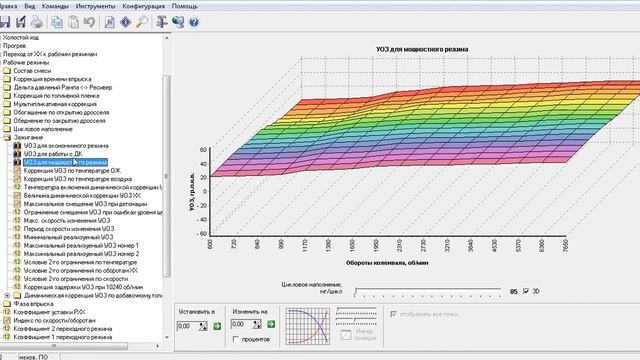
Task: Click the Состав смеси folder icon
Action: tap(7, 71)
